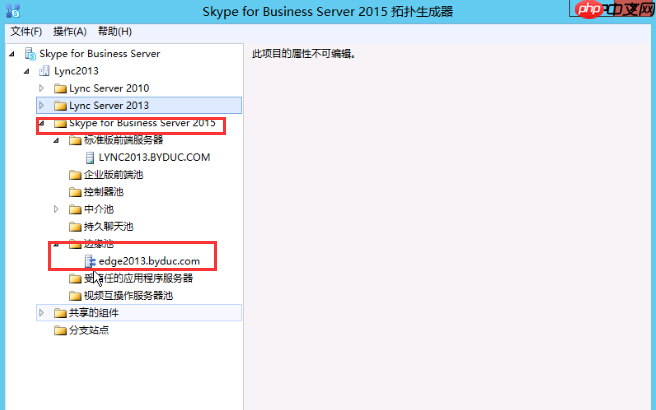Expand the Lync Server 2010 folder
The width and height of the screenshot is (656, 410).
[x=41, y=88]
